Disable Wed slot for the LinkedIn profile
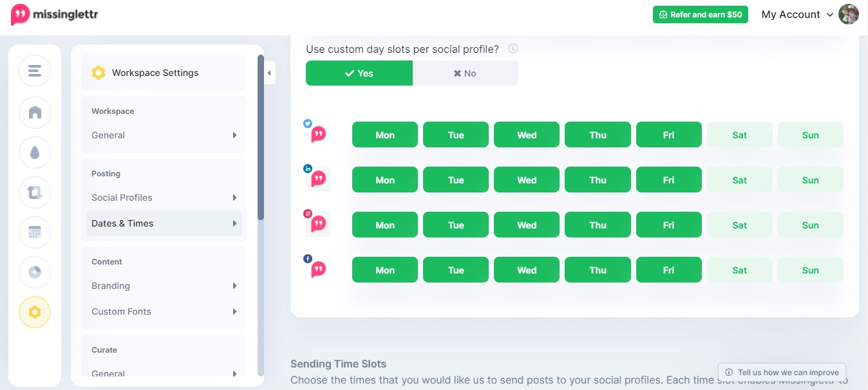 527,180
